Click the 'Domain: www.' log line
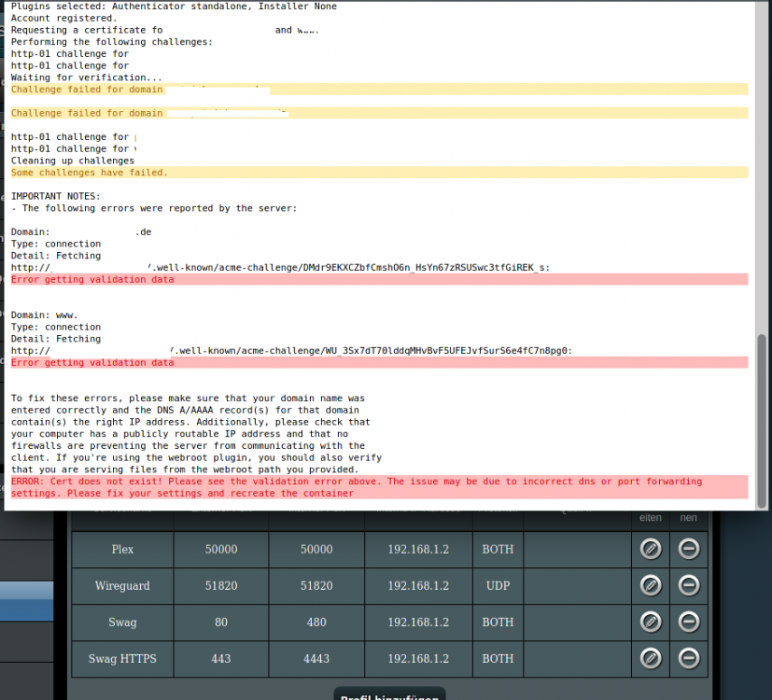Viewport: 772px width, 700px height. click(44, 315)
